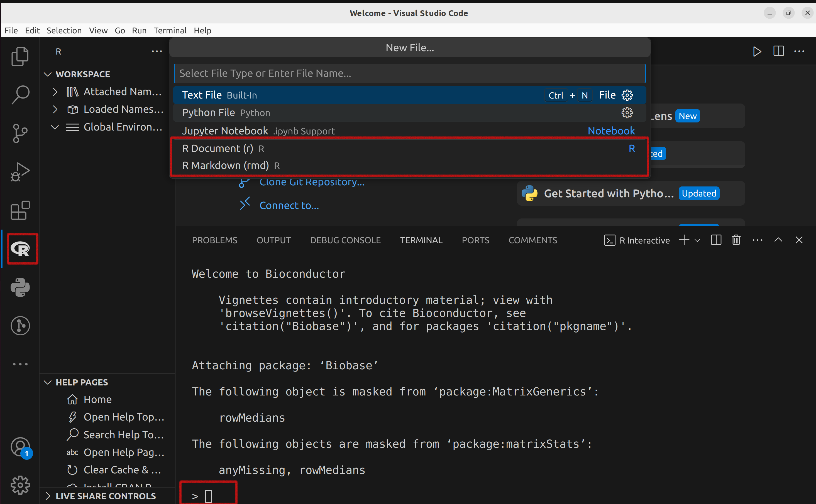Click Open Help Topic item
816x504 pixels.
pyautogui.click(x=108, y=417)
